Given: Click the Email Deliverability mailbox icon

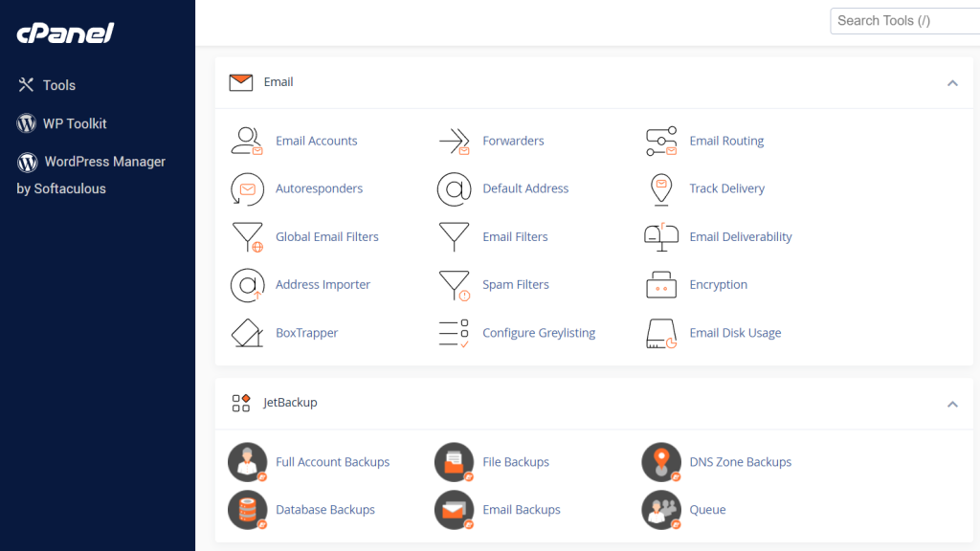Looking at the screenshot, I should [661, 237].
